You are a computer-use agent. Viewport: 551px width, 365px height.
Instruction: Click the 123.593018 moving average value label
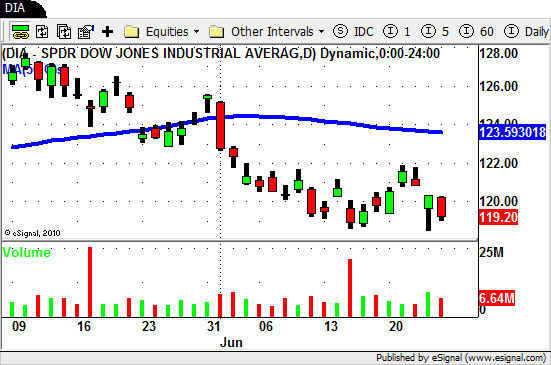point(512,132)
